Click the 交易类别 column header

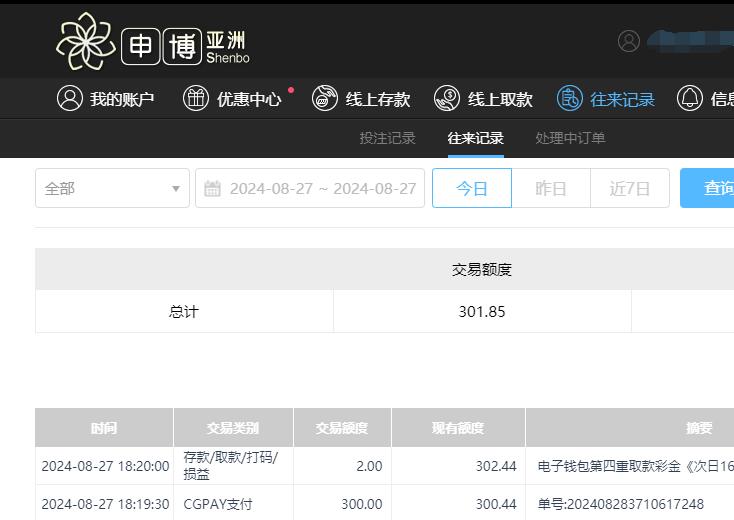[x=233, y=427]
